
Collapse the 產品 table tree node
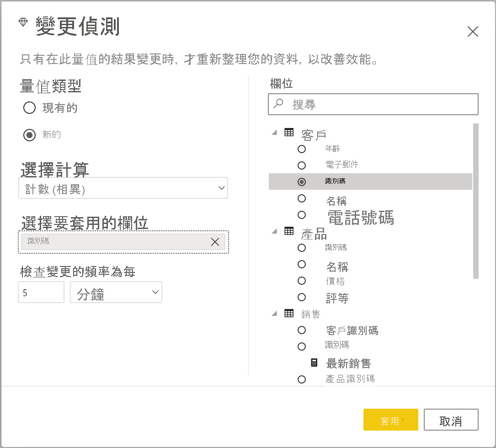coord(274,231)
